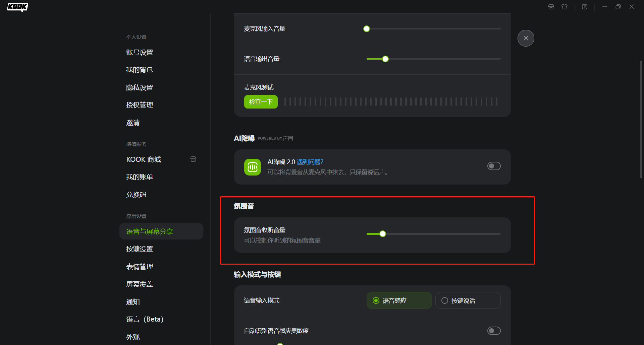644x345 pixels.
Task: View 我的账单
Action: click(161, 177)
